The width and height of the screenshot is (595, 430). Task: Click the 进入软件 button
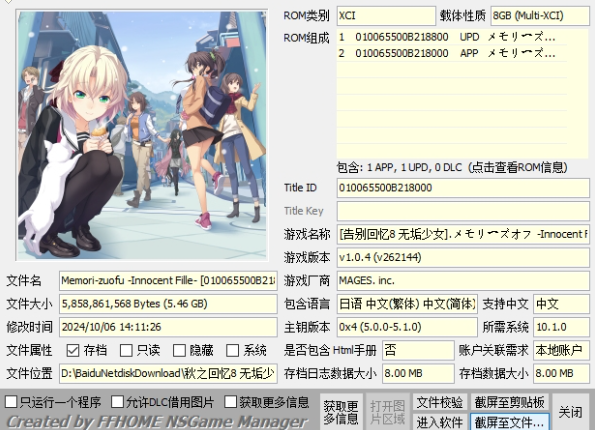[439, 422]
